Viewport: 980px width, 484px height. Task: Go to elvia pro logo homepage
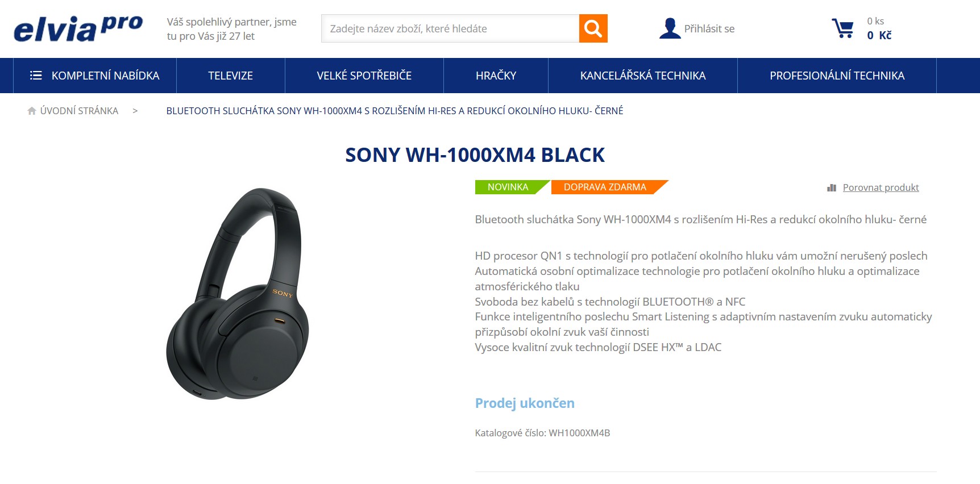coord(78,28)
